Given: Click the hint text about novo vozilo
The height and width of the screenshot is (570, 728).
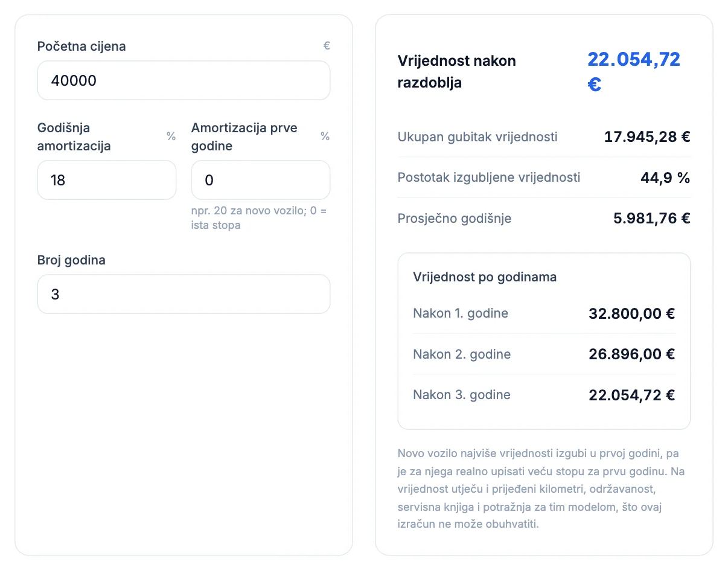Looking at the screenshot, I should (x=259, y=219).
